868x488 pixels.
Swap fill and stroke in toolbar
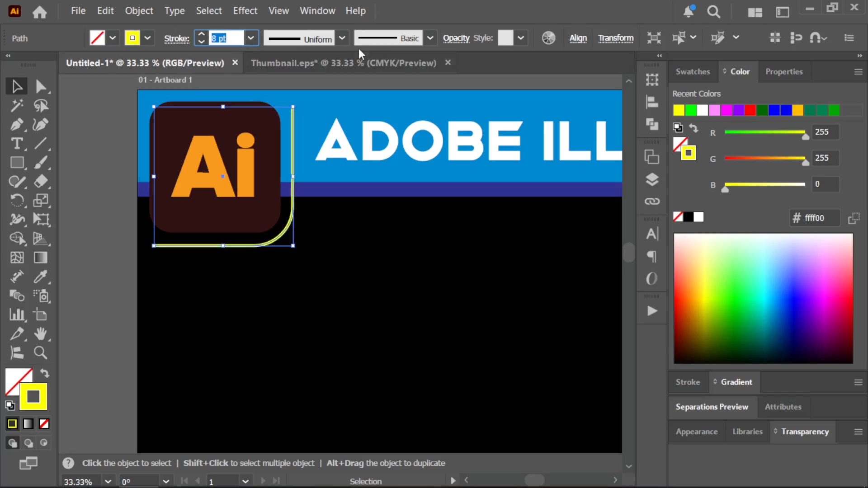(44, 373)
